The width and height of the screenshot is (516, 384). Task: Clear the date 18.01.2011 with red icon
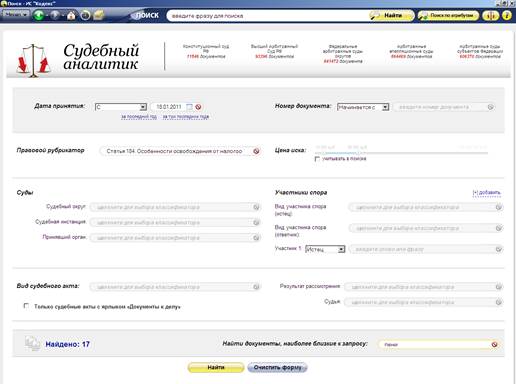point(198,107)
